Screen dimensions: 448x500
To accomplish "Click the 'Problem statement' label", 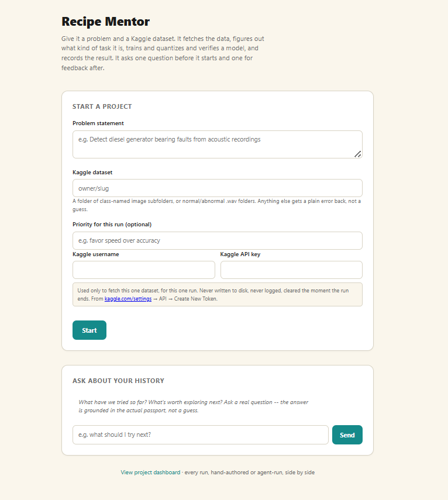I will point(98,123).
